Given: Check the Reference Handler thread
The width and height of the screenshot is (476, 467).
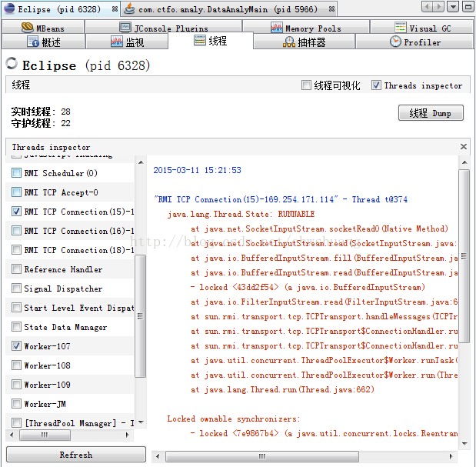Looking at the screenshot, I should pyautogui.click(x=16, y=269).
